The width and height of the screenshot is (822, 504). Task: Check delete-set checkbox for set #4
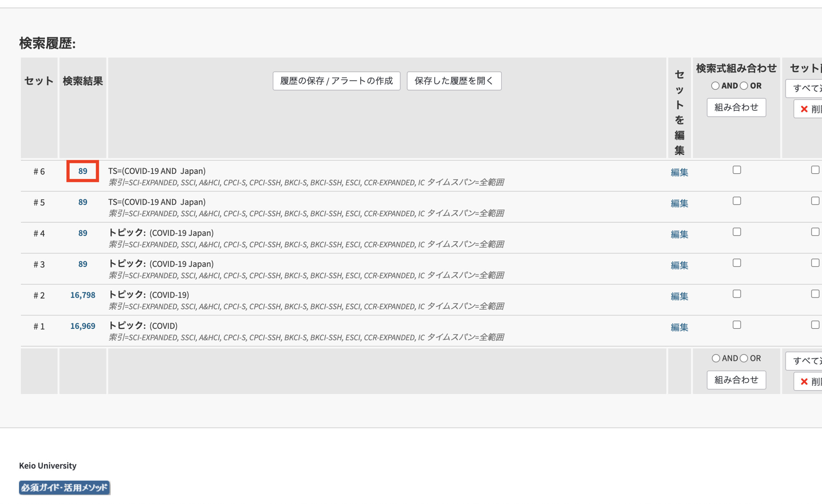click(x=815, y=232)
